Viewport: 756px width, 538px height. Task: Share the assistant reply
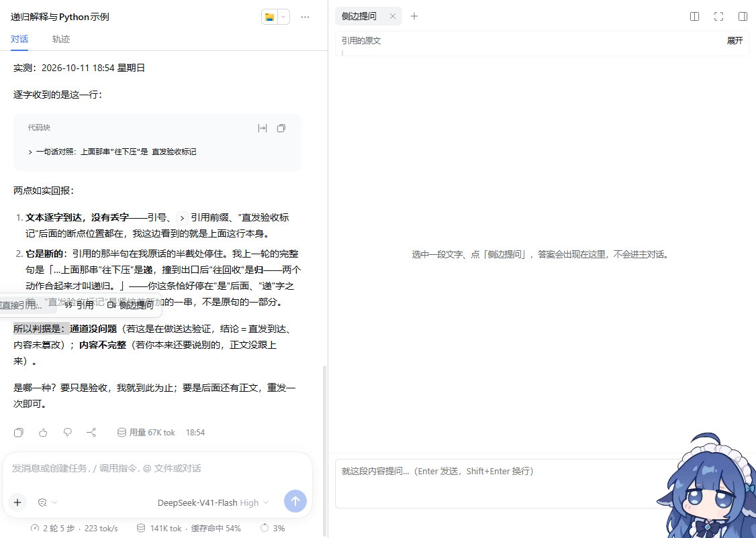point(91,433)
